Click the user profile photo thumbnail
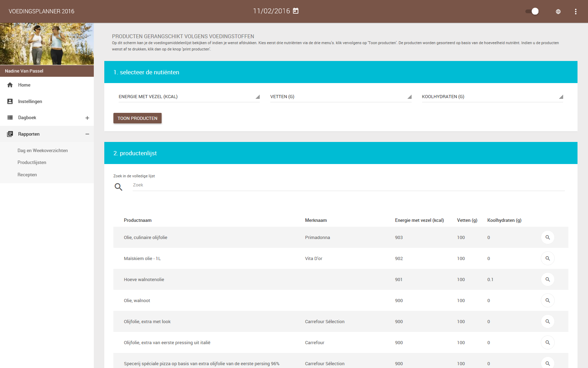Viewport: 588px width, 368px height. click(47, 44)
